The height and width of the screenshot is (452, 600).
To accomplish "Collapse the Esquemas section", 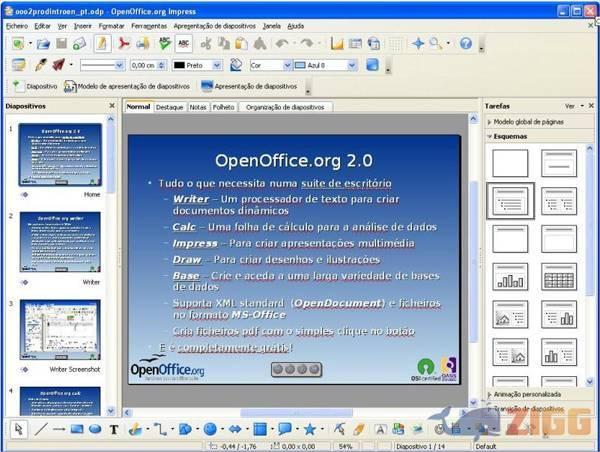I will [x=510, y=136].
